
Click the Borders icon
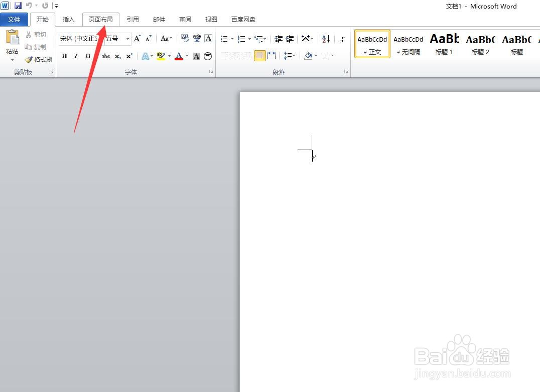click(x=325, y=56)
